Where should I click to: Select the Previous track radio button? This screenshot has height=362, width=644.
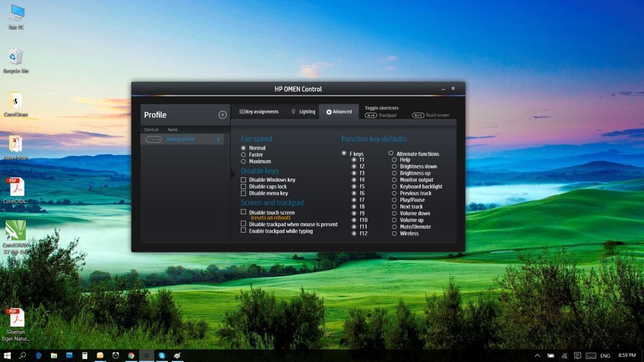pos(394,194)
